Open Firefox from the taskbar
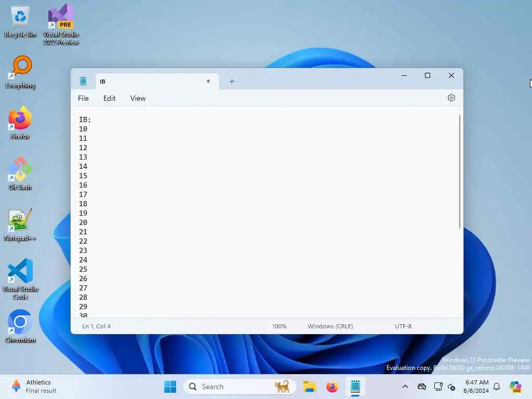The image size is (532, 399). pyautogui.click(x=332, y=387)
